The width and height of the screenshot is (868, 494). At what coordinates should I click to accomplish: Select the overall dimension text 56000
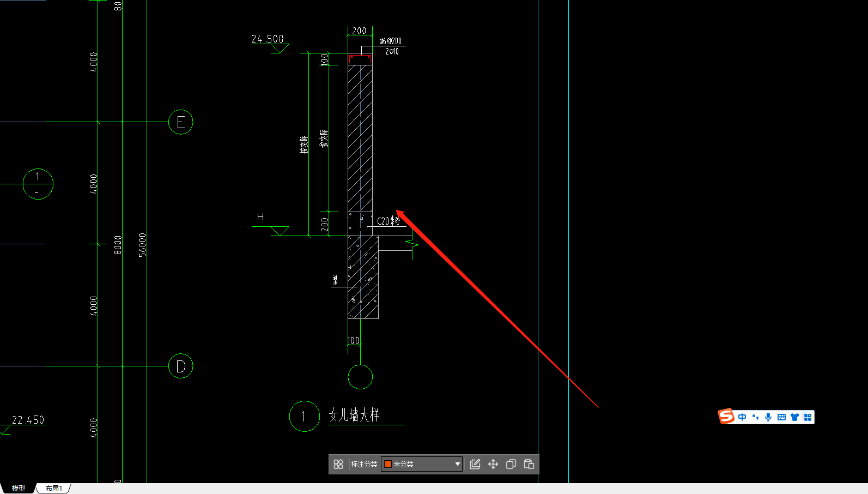pos(142,245)
